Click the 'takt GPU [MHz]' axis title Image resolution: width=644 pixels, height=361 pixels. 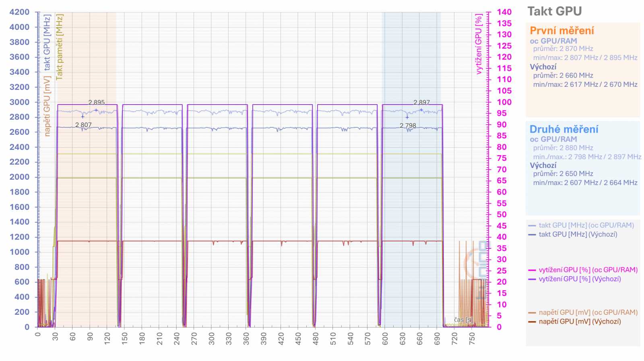coord(47,42)
